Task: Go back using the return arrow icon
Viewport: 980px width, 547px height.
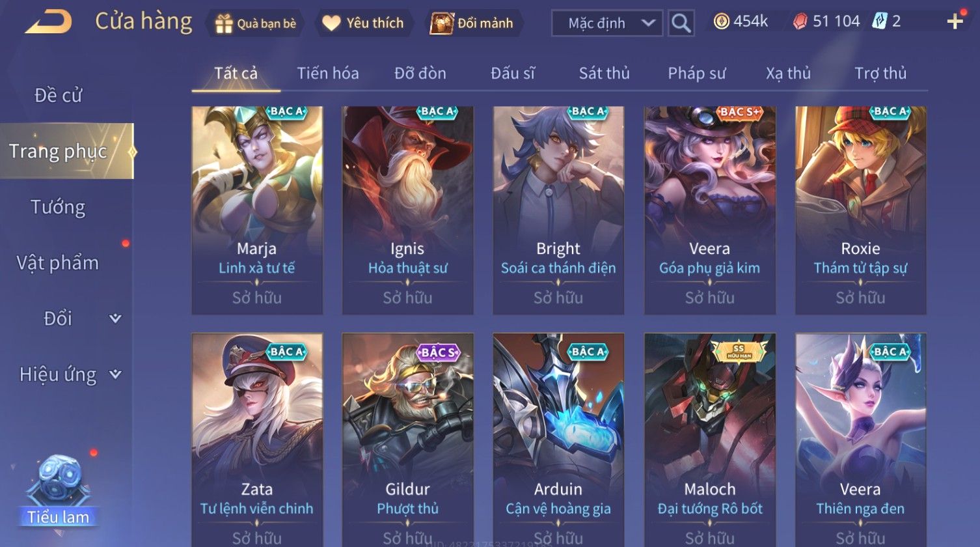Action: [48, 23]
